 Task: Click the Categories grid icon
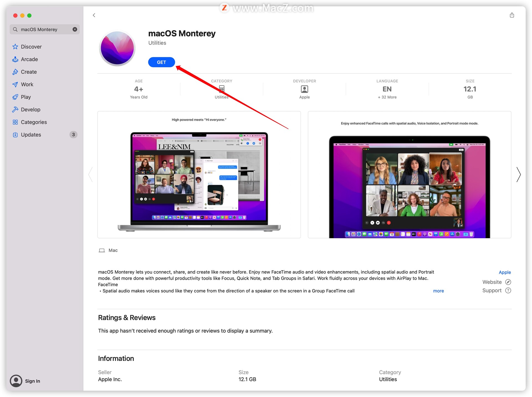[15, 122]
